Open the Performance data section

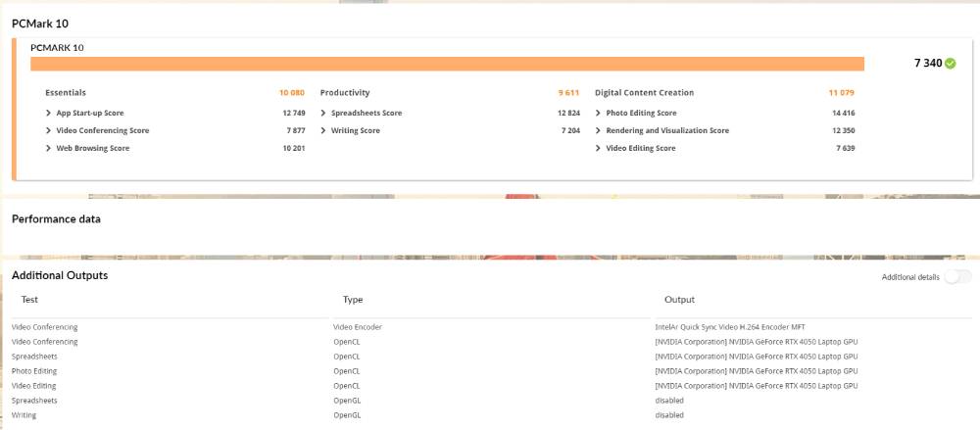click(56, 219)
